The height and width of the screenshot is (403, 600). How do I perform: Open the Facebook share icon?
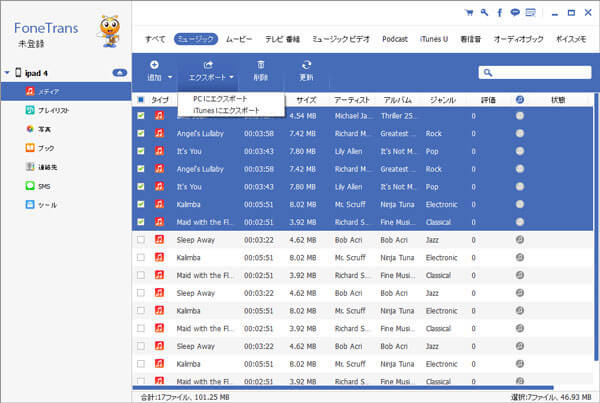499,13
